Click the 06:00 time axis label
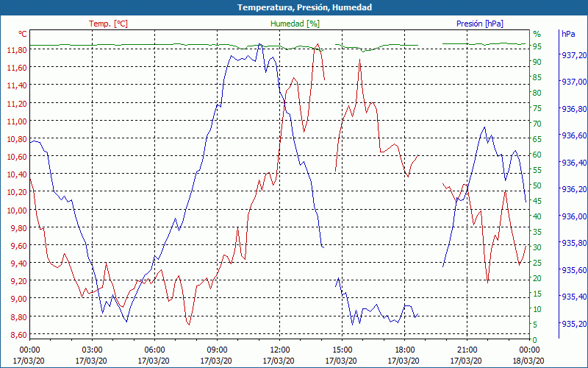Image resolution: width=588 pixels, height=368 pixels. pos(154,350)
